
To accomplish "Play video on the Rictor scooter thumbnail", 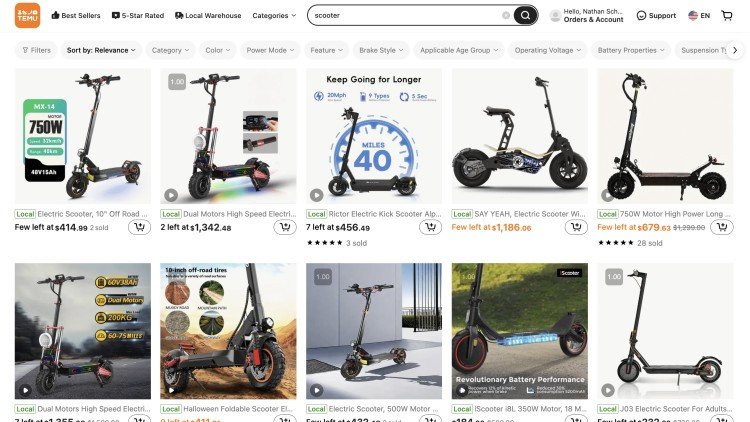I will 316,195.
